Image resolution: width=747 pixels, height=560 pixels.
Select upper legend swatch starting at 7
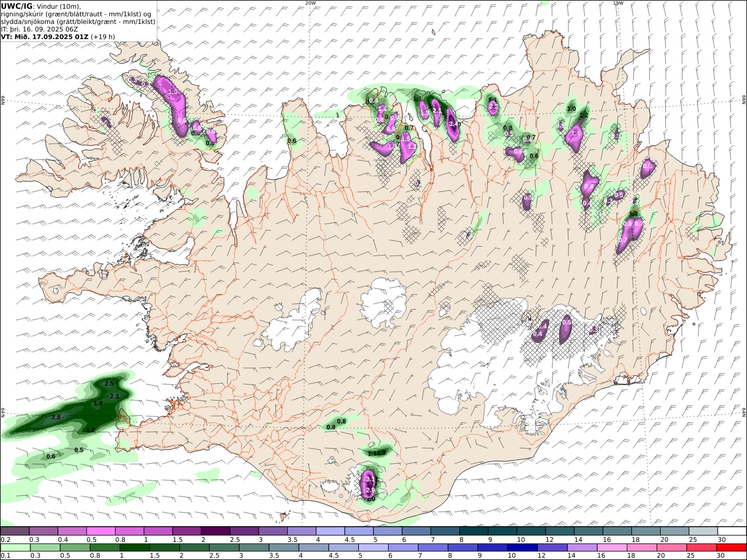445,531
